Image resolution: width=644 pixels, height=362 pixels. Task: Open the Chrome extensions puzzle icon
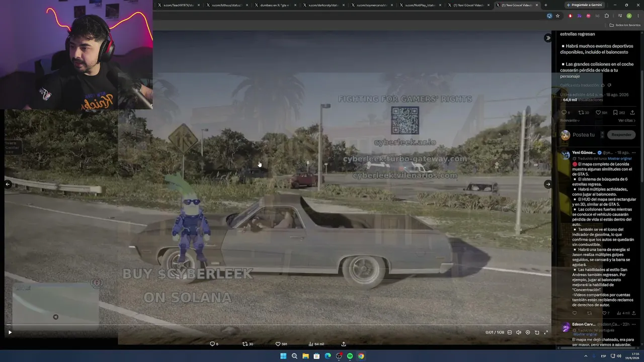tap(606, 16)
